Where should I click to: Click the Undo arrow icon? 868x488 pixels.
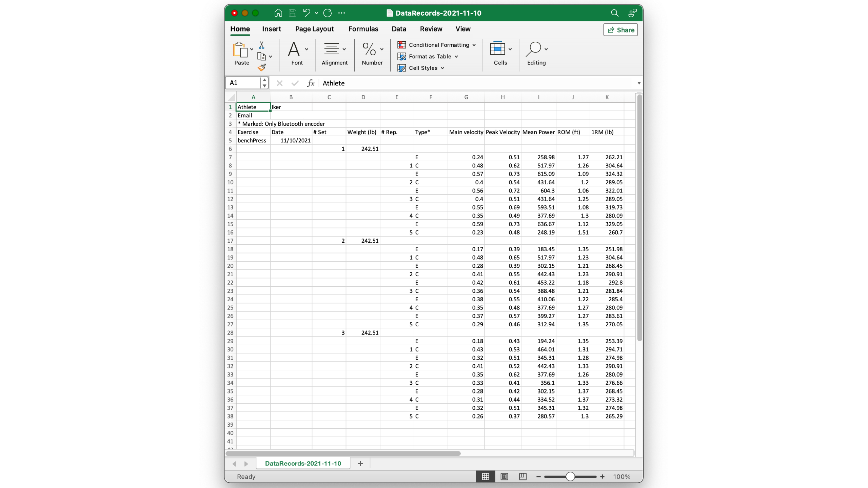(x=307, y=13)
